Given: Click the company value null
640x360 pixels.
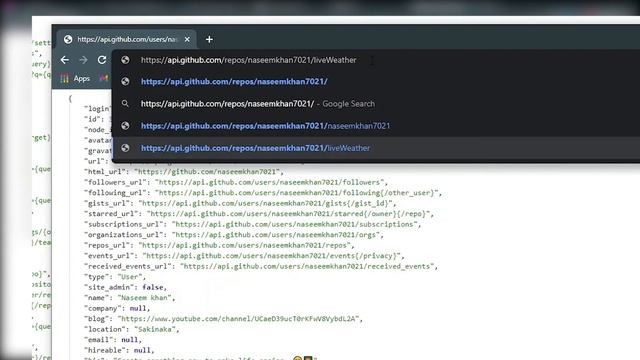Looking at the screenshot, I should coord(138,309).
